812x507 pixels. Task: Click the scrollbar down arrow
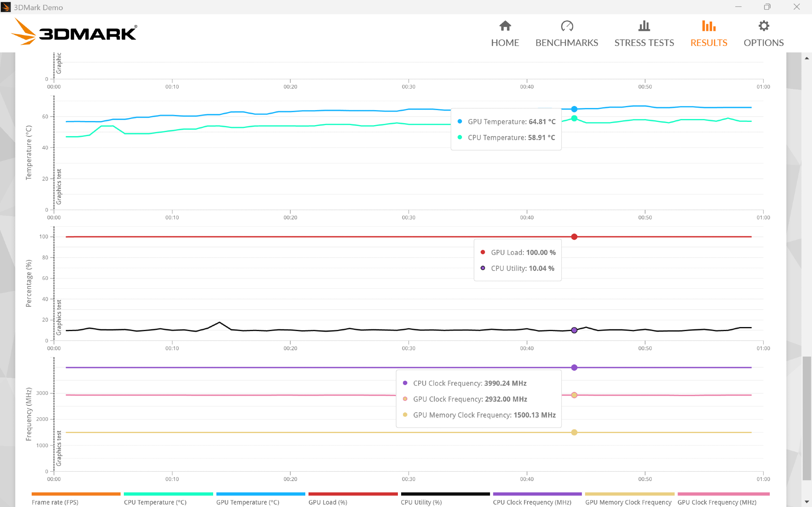(807, 502)
